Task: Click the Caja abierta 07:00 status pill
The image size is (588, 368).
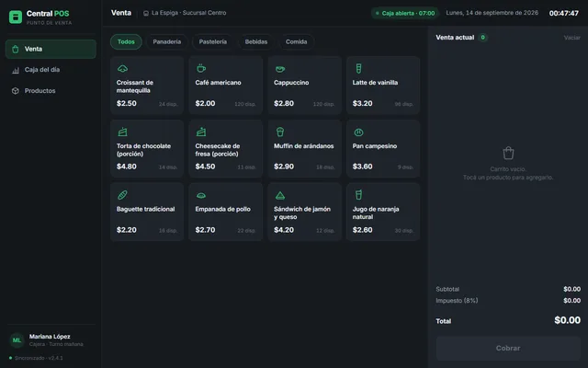Action: 405,13
